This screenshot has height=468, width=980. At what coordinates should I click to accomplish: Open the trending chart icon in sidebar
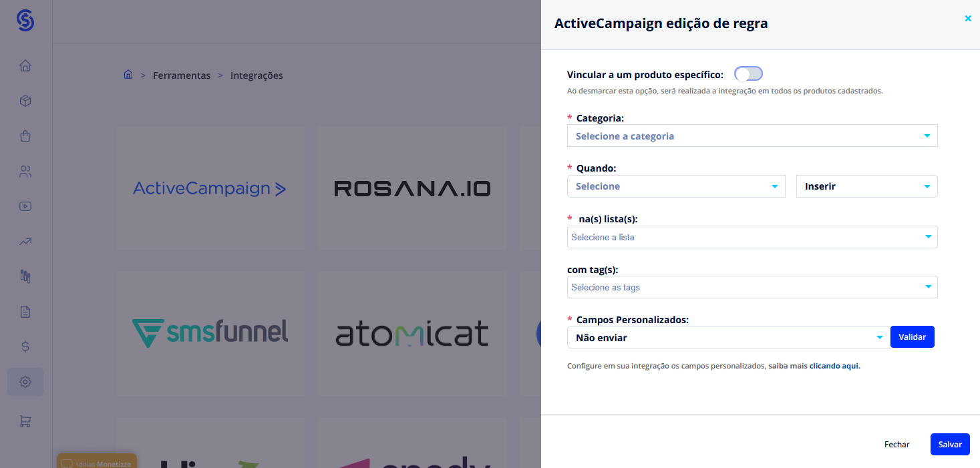[x=25, y=242]
